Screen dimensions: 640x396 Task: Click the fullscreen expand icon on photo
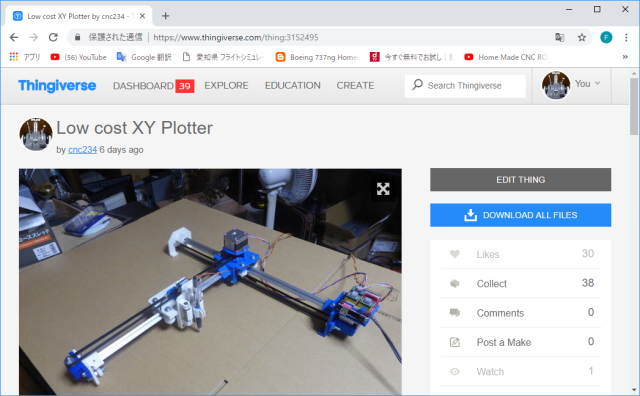click(383, 189)
